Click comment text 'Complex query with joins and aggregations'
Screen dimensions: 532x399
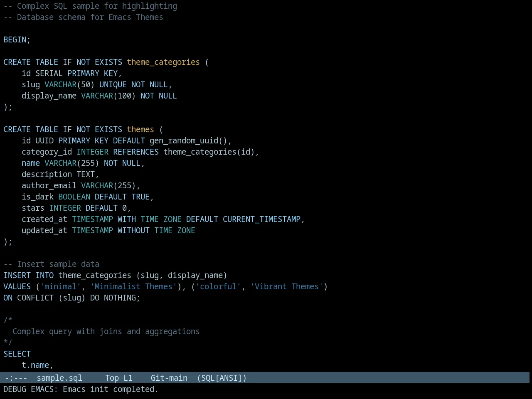tap(106, 331)
